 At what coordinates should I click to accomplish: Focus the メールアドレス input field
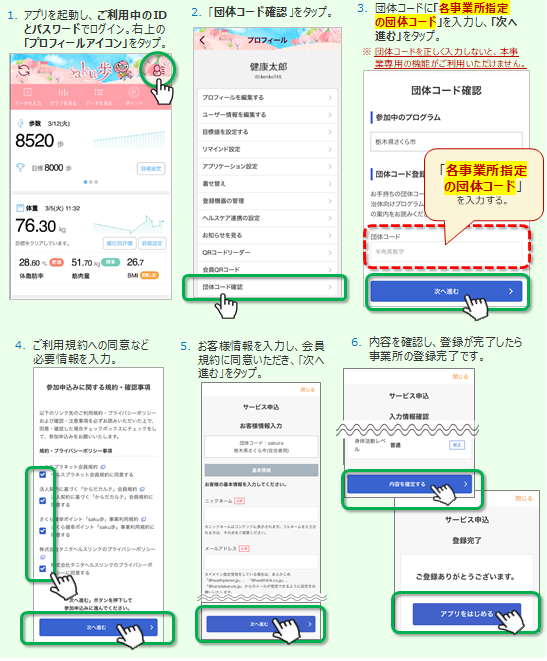point(261,562)
